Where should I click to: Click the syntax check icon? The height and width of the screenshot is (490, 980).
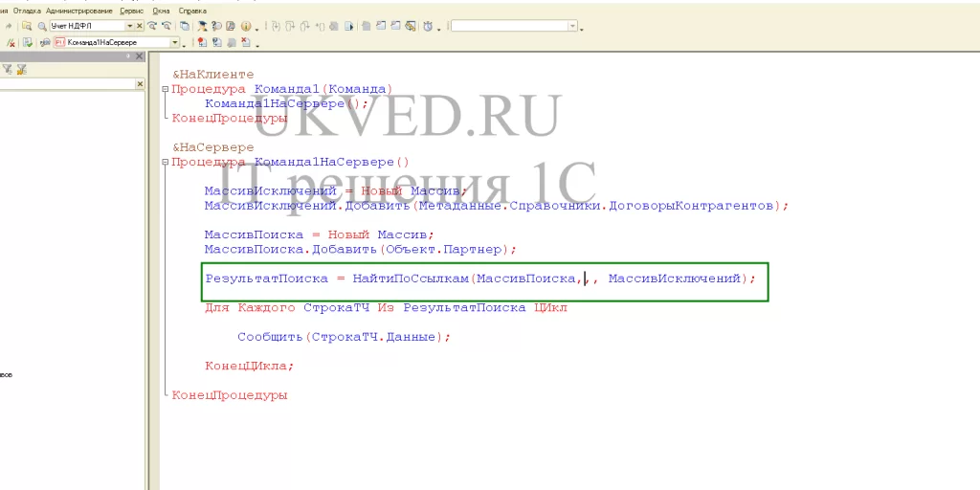(x=26, y=43)
